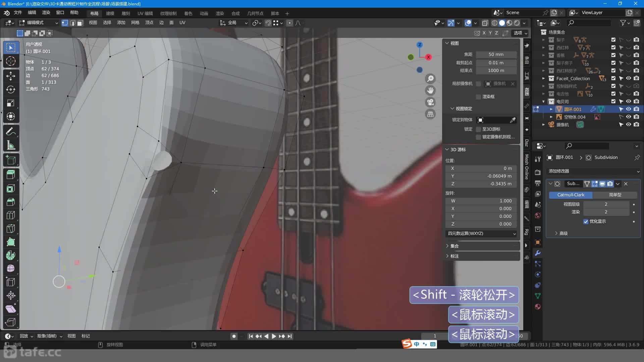Adjust the 焦距 50 mm field
Image resolution: width=644 pixels, height=362 pixels.
[496, 55]
